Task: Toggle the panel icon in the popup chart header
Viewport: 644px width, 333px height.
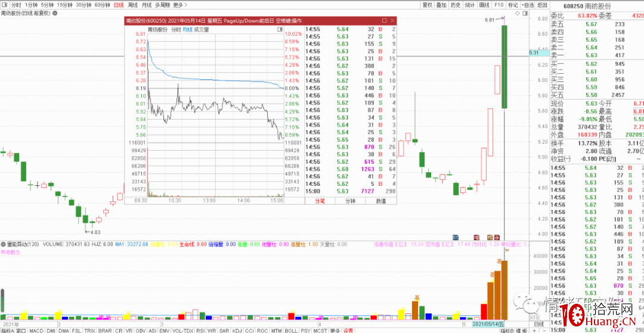Action: [280, 30]
